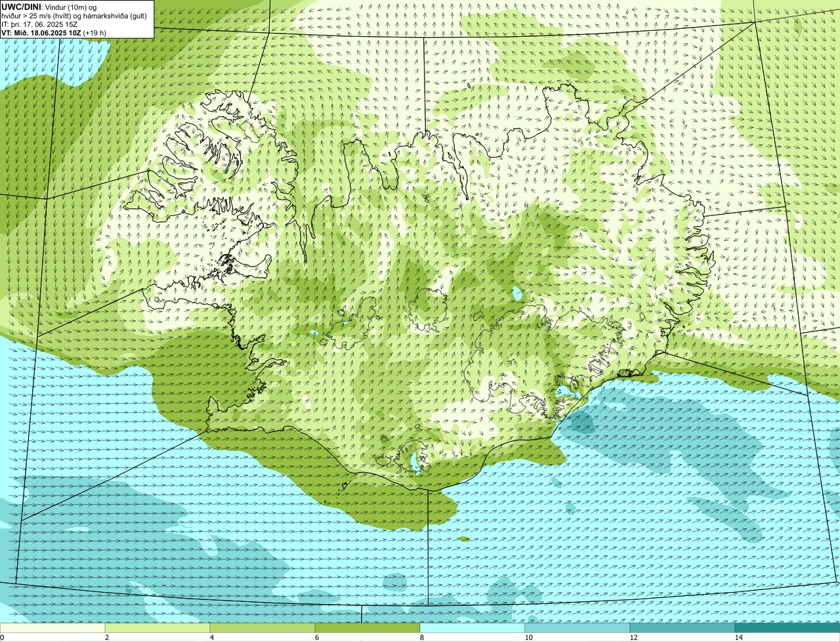The width and height of the screenshot is (840, 642).
Task: Click the 0–2 m/s pale yellow legend swatch
Action: 52,628
